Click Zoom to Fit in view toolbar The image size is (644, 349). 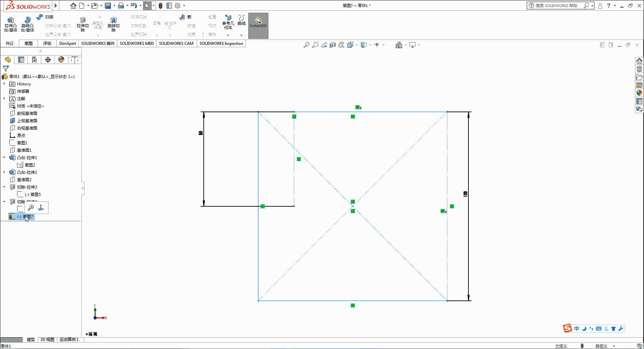point(307,45)
